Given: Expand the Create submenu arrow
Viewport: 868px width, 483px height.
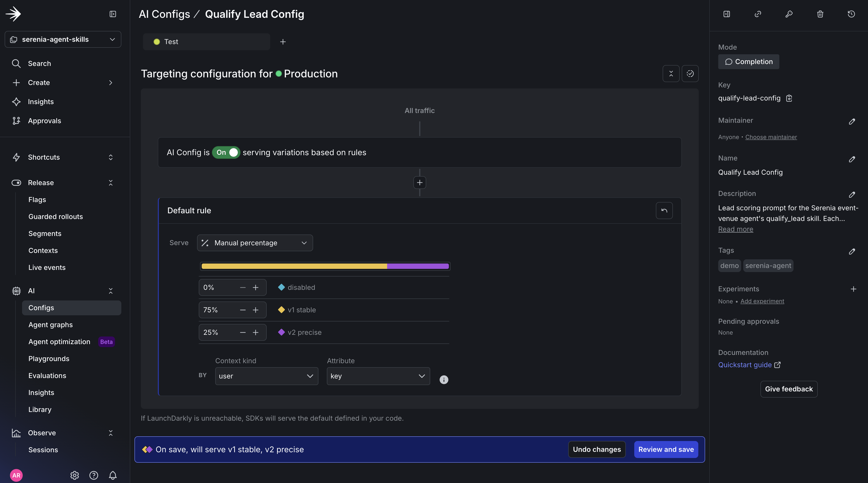Looking at the screenshot, I should click(x=111, y=82).
